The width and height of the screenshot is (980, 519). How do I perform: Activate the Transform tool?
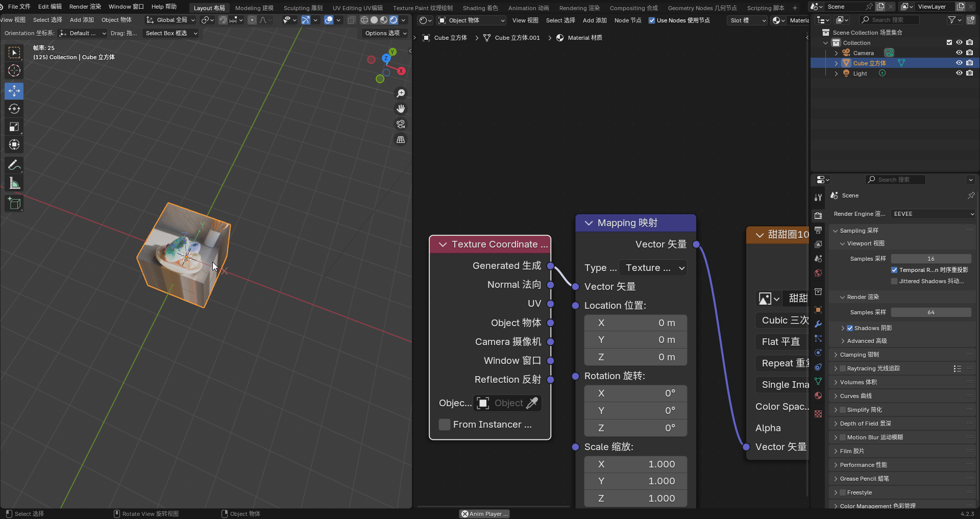coord(14,144)
